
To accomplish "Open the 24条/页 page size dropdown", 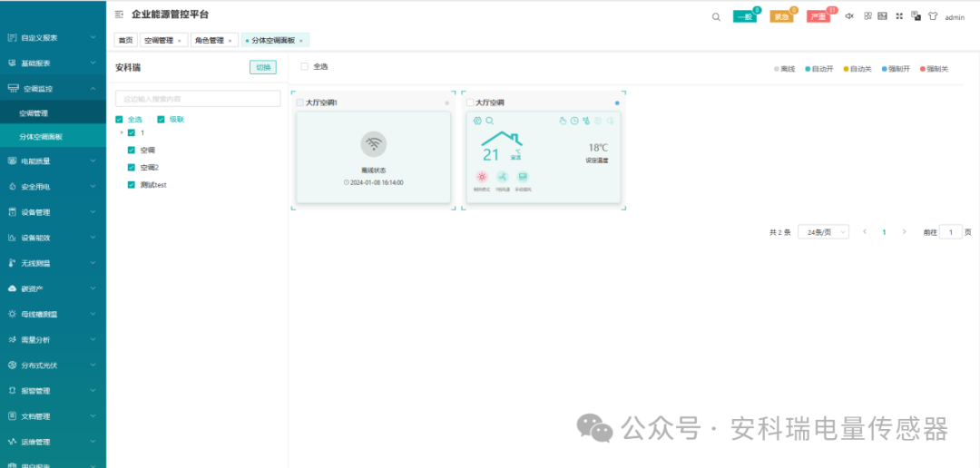I will pyautogui.click(x=824, y=232).
